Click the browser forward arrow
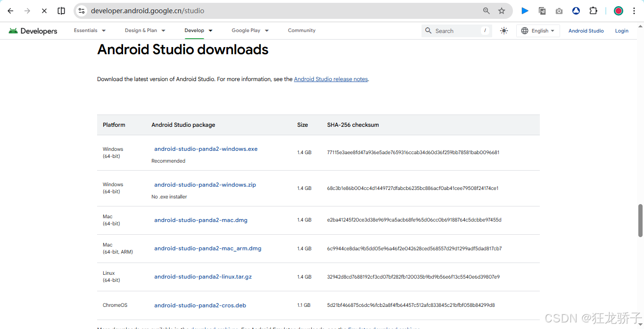Screen dimensions: 644x329 [x=27, y=11]
